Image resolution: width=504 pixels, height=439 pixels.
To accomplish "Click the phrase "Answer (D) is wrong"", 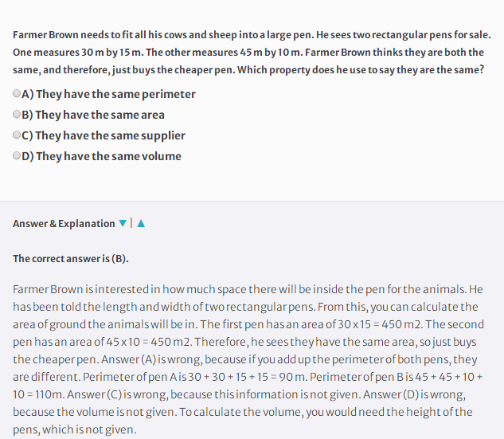I will coord(414,394).
